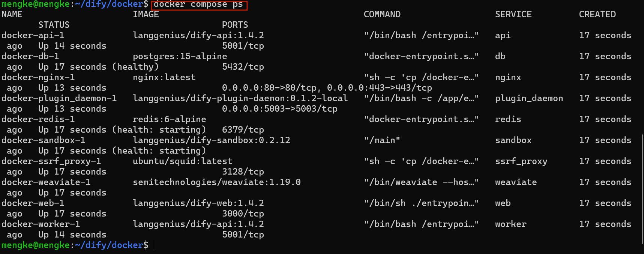Click the docker-redis-1 container name

pyautogui.click(x=38, y=119)
